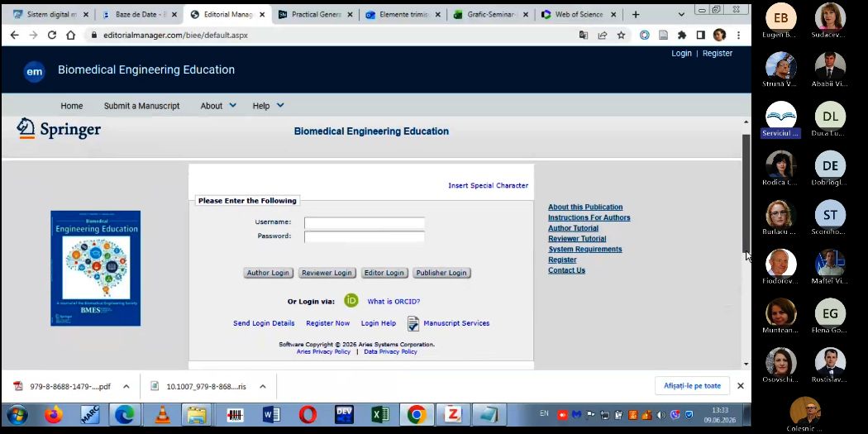
Task: Switch to the Web of Science tab
Action: 578,14
